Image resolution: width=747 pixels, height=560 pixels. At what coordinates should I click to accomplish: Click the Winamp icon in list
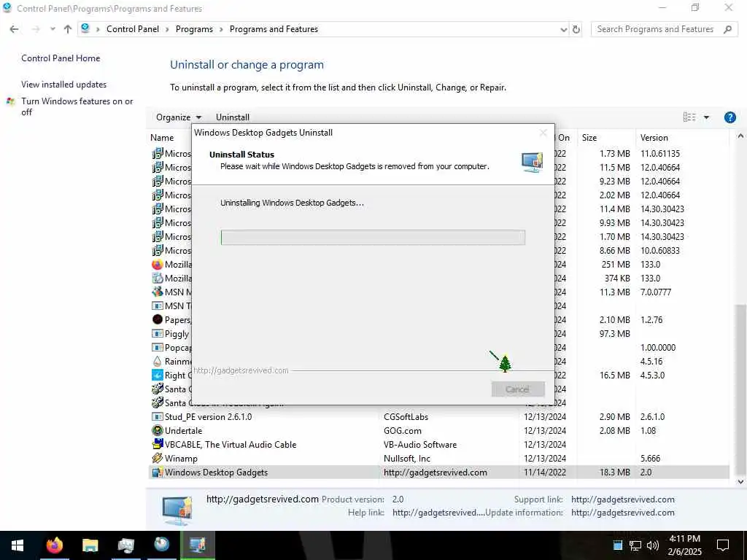(x=158, y=458)
